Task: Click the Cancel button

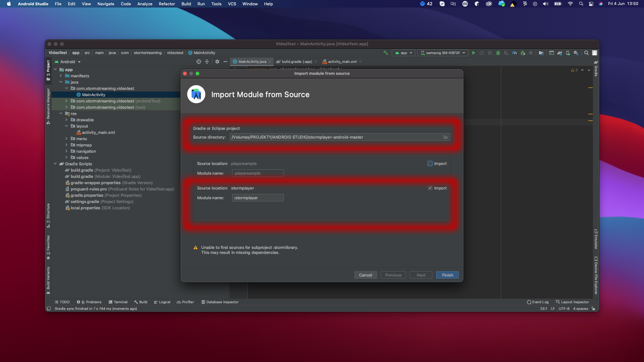Action: click(365, 275)
